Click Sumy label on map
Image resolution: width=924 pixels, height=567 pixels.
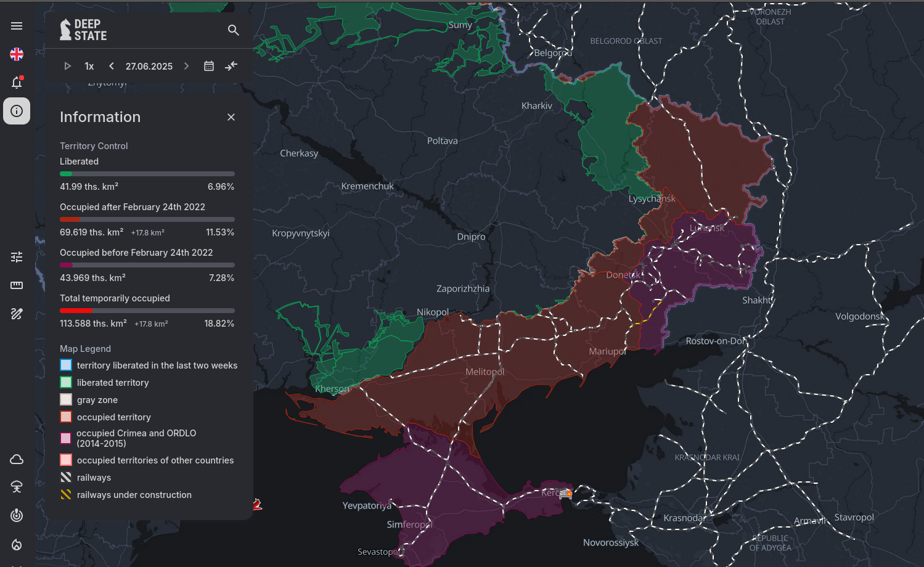click(x=460, y=25)
